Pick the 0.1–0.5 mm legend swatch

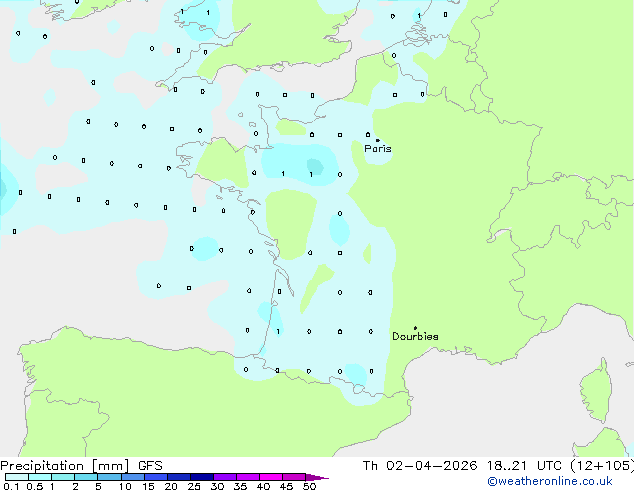(x=17, y=477)
